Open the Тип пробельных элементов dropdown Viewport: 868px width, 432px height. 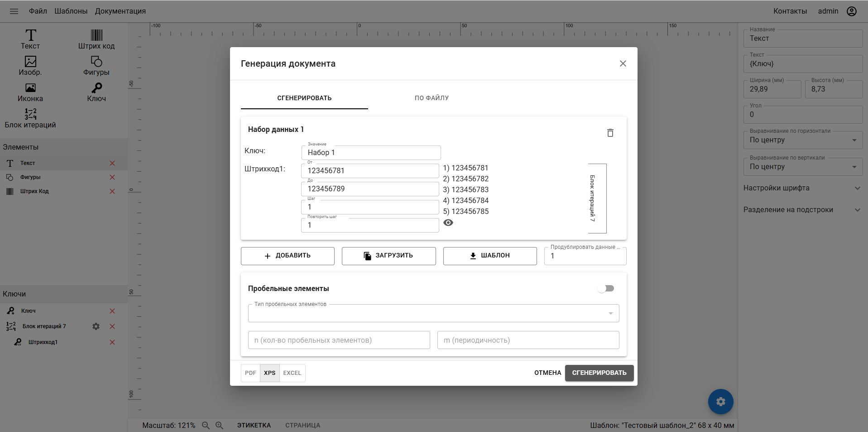point(433,313)
